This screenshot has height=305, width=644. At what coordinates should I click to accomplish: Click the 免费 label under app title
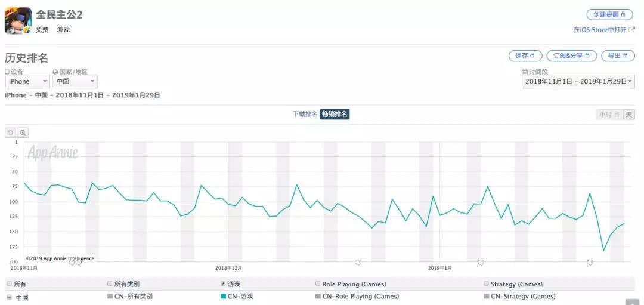point(42,30)
